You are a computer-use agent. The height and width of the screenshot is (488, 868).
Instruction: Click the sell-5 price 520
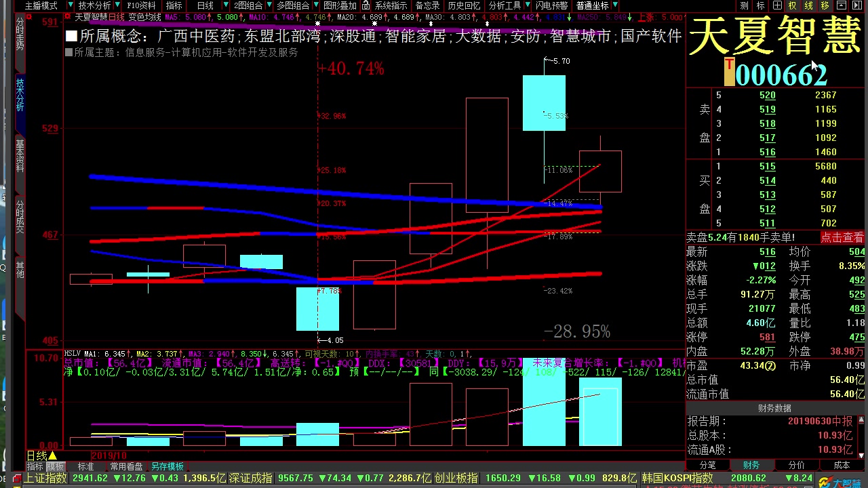[768, 95]
